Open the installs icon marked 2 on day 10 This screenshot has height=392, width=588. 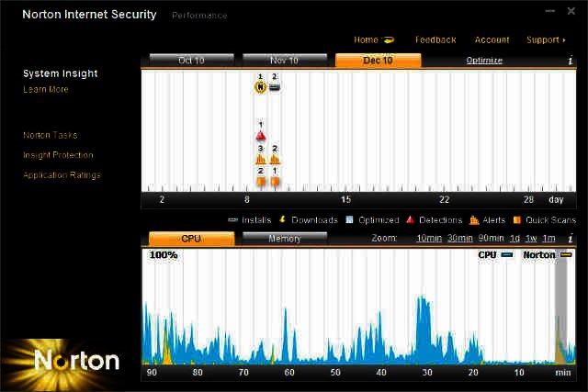(x=275, y=87)
